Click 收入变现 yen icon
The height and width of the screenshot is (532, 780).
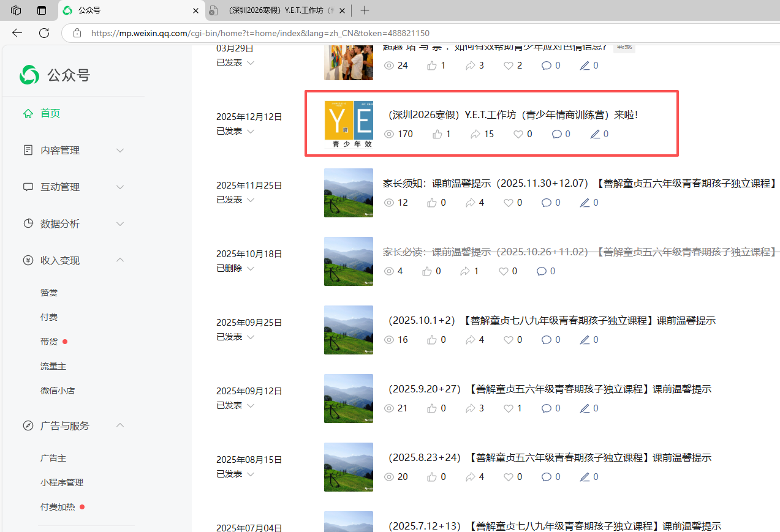click(x=28, y=260)
